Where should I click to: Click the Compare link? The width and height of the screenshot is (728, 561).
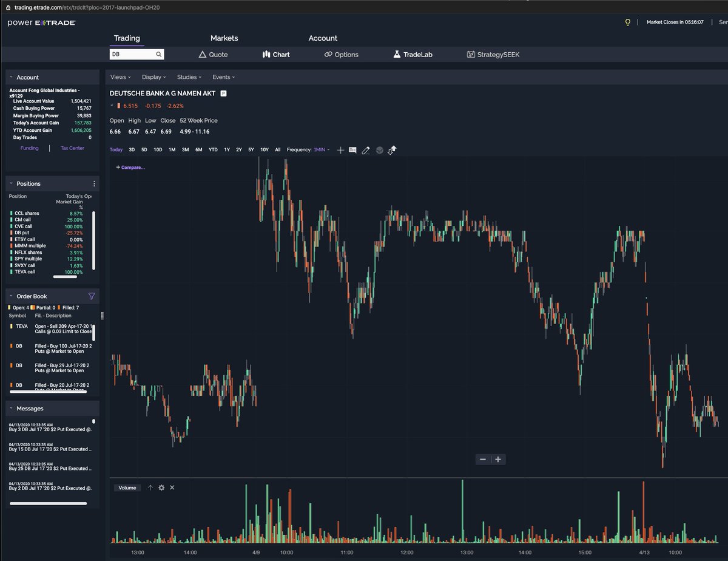pyautogui.click(x=130, y=167)
